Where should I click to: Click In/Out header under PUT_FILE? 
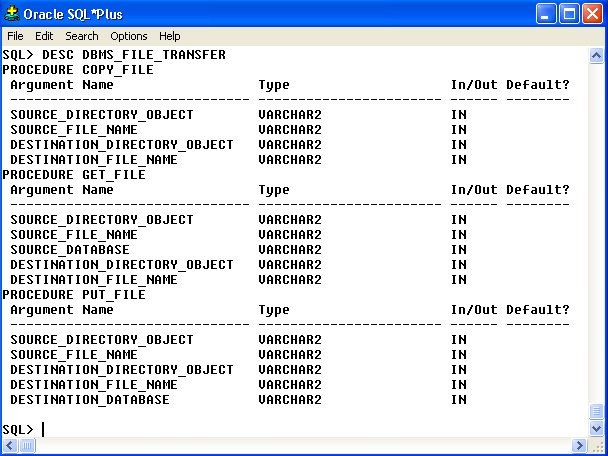click(x=474, y=310)
